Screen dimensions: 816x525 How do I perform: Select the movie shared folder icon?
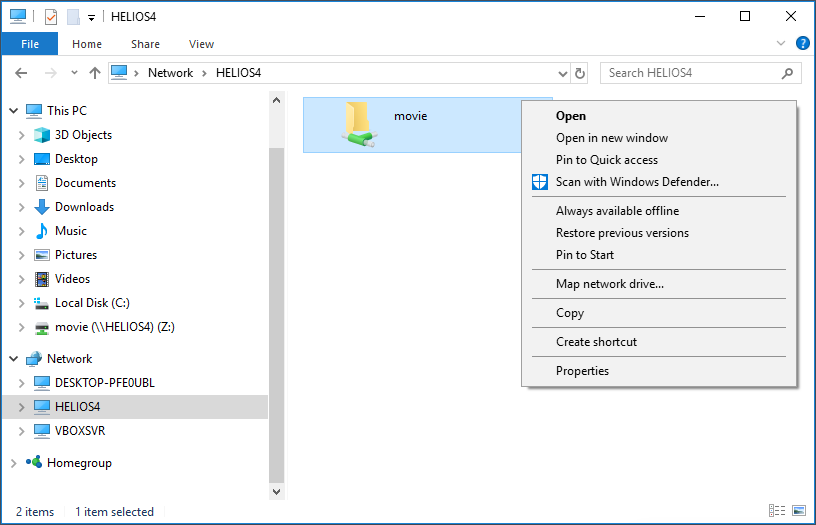click(359, 124)
